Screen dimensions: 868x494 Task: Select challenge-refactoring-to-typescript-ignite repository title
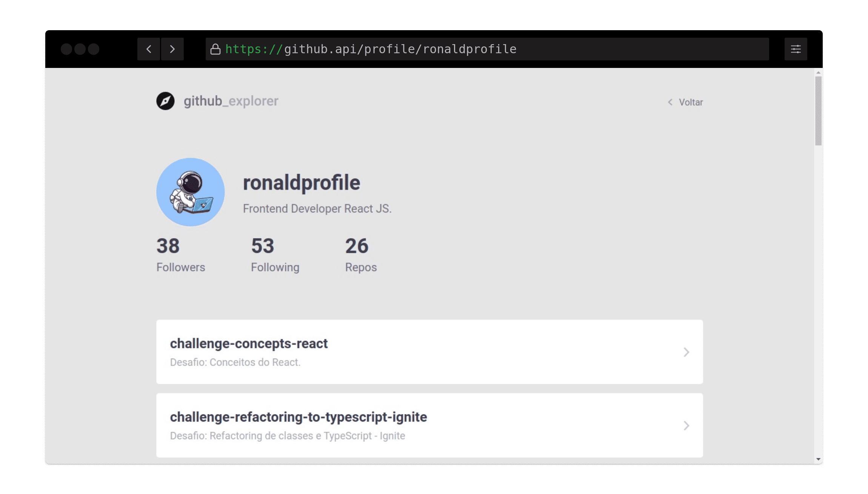tap(298, 417)
